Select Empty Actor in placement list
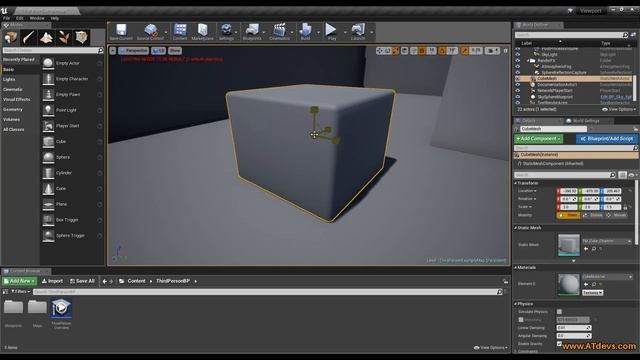The height and width of the screenshot is (360, 640). pos(72,63)
